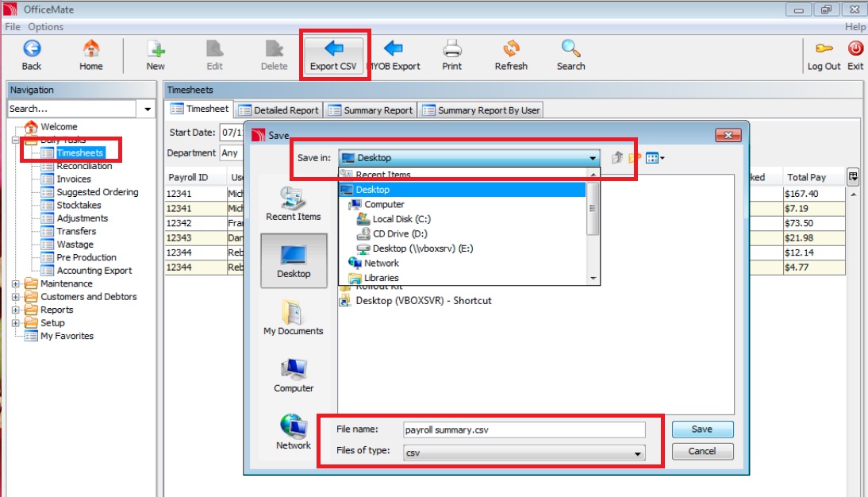
Task: Click the column chooser icon beside Total Pay
Action: pyautogui.click(x=853, y=177)
